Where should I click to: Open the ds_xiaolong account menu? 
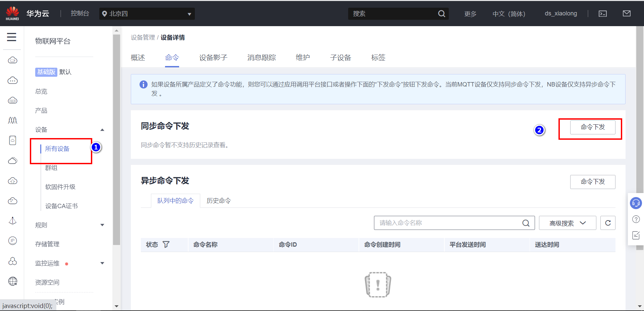[x=561, y=13]
